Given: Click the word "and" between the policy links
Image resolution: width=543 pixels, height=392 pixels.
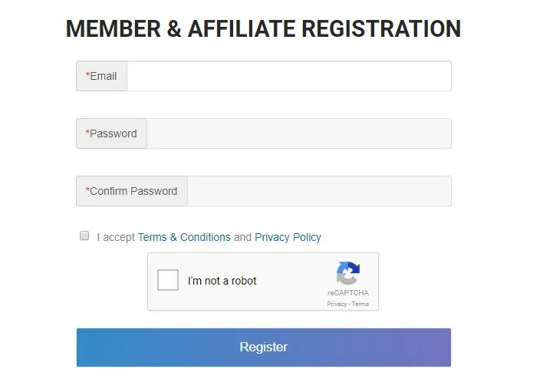Looking at the screenshot, I should coord(242,237).
